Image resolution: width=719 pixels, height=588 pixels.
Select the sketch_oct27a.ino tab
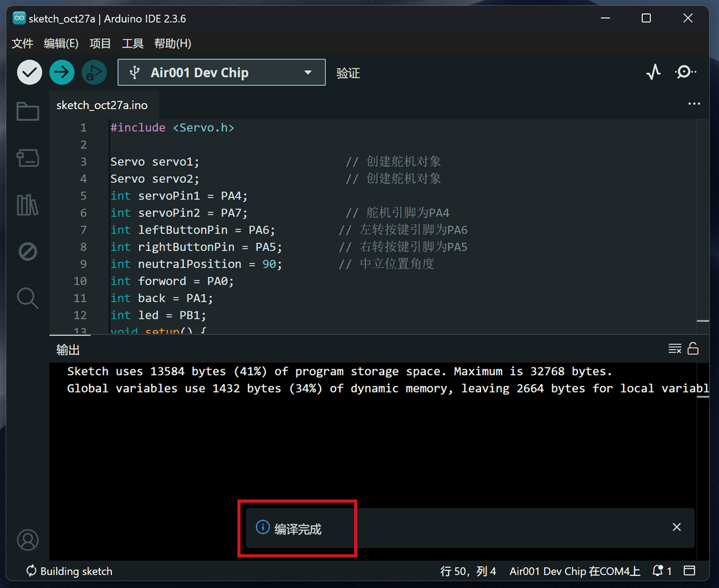[102, 105]
